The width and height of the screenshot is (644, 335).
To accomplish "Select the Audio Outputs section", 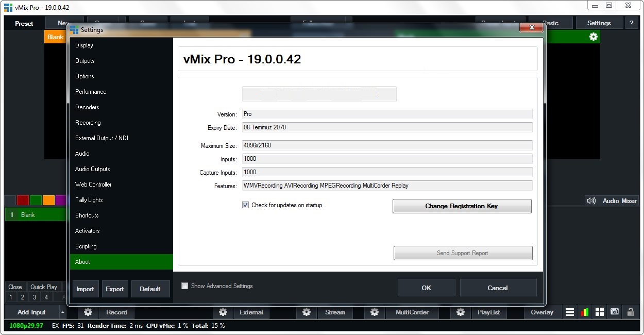I will pos(122,169).
